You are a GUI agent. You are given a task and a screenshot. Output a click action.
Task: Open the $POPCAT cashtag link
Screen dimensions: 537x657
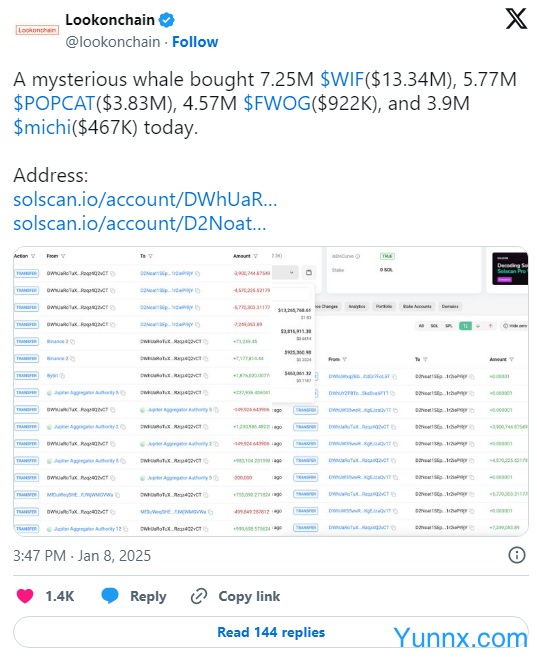54,103
